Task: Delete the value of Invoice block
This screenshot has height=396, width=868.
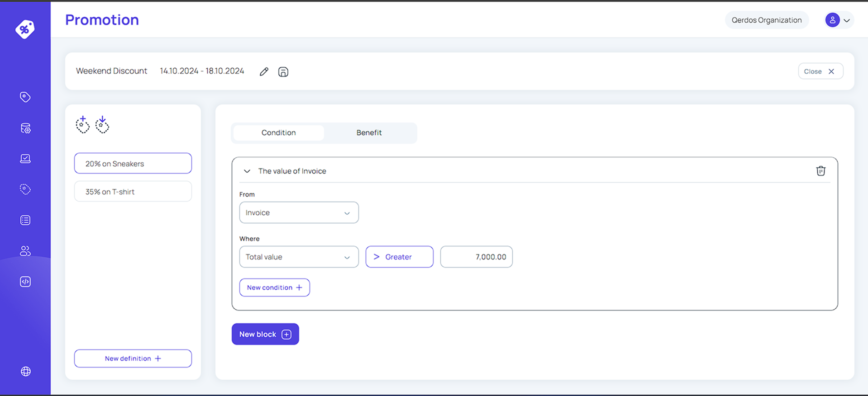Action: tap(820, 171)
